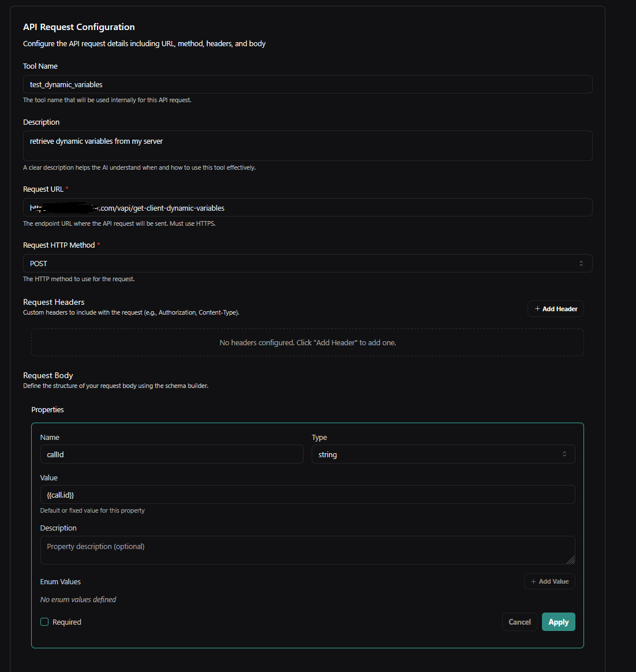Screen dimensions: 636x672
Task: Click the resize handle on property Description textarea
Action: (571, 561)
